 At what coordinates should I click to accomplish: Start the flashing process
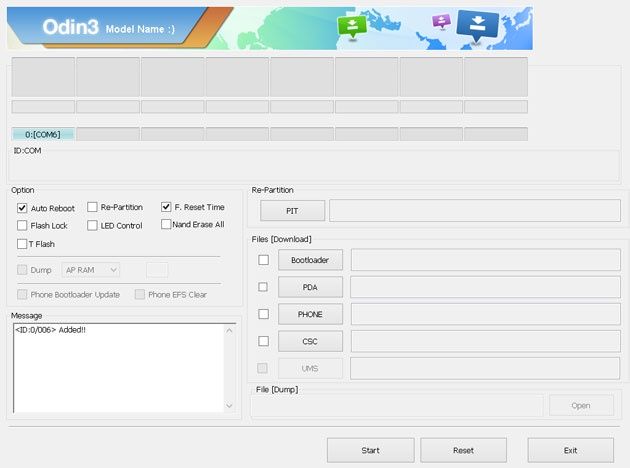[370, 450]
